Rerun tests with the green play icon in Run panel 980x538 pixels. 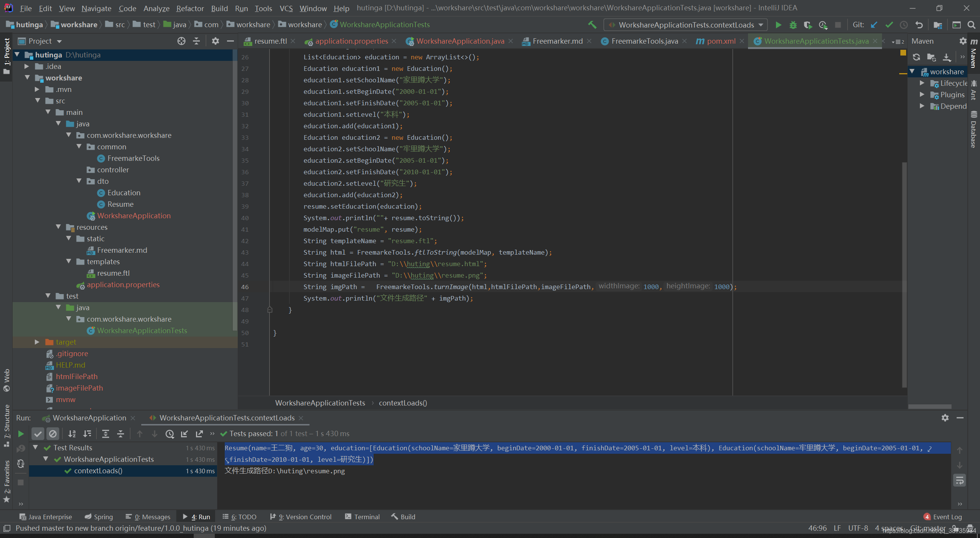click(x=21, y=434)
